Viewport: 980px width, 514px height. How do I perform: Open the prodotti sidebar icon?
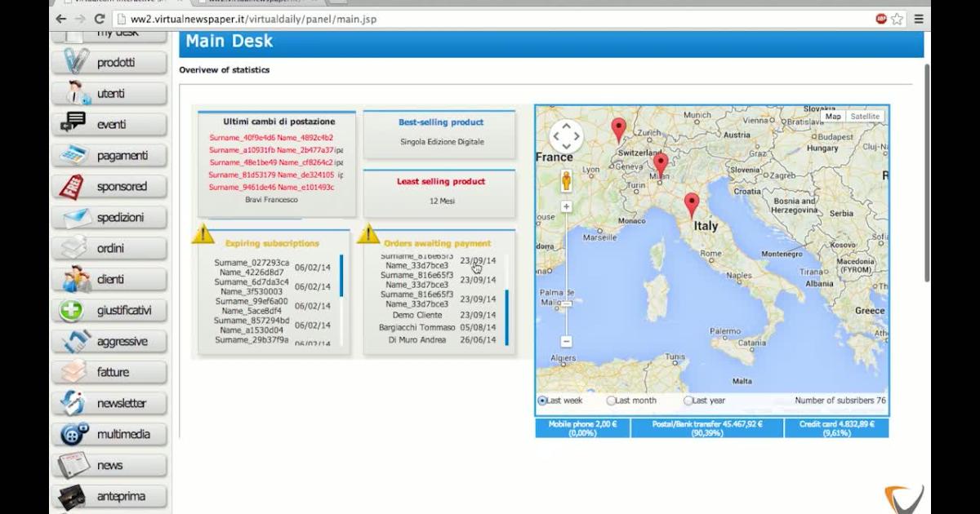click(x=77, y=62)
